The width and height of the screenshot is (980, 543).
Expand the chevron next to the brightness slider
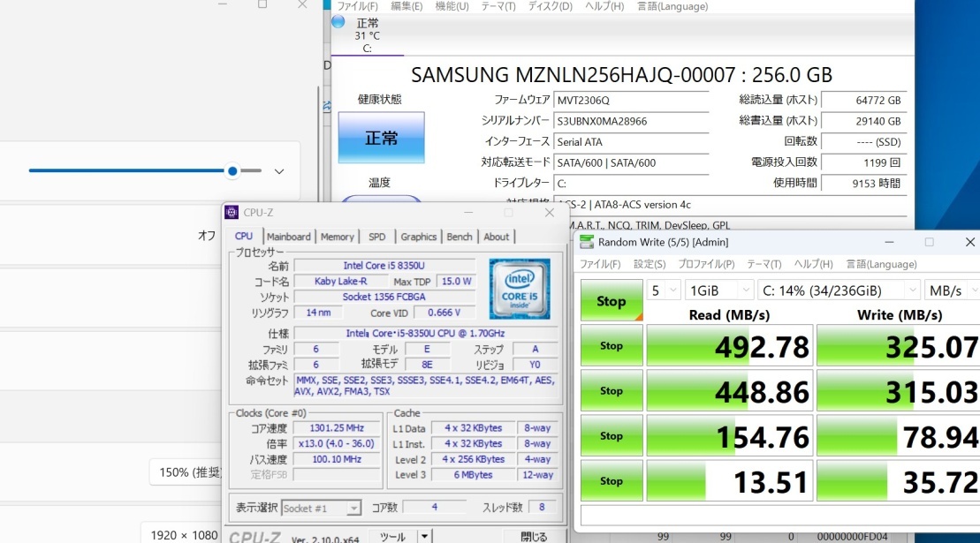278,171
